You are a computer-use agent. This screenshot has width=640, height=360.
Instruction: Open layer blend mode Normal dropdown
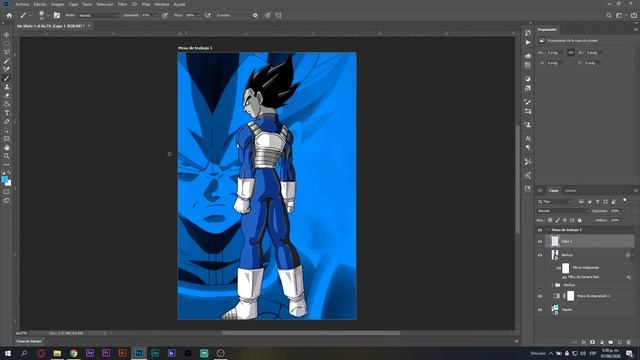[x=563, y=211]
